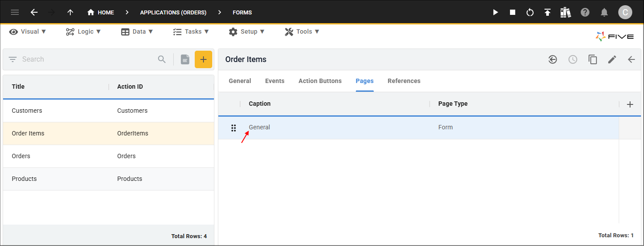Screen dimensions: 644x246
Task: Switch to the Events tab
Action: 275,81
